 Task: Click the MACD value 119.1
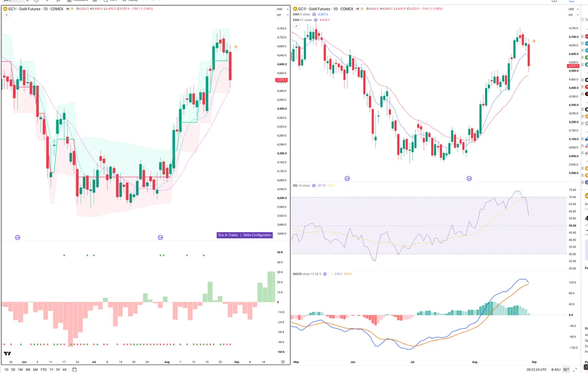coord(338,274)
